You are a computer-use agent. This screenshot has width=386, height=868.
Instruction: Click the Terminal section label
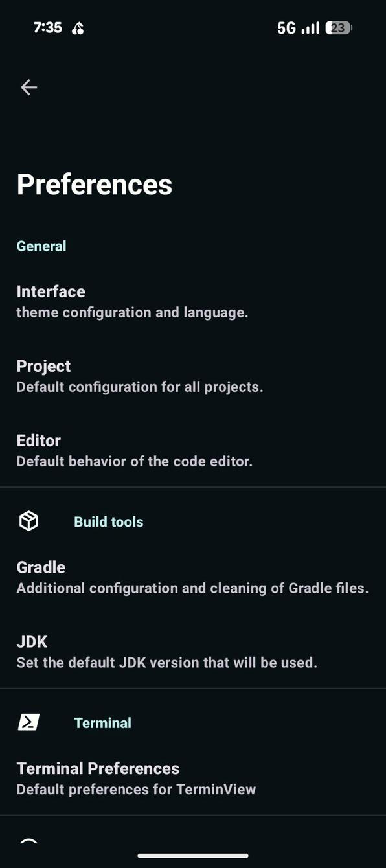(x=102, y=723)
